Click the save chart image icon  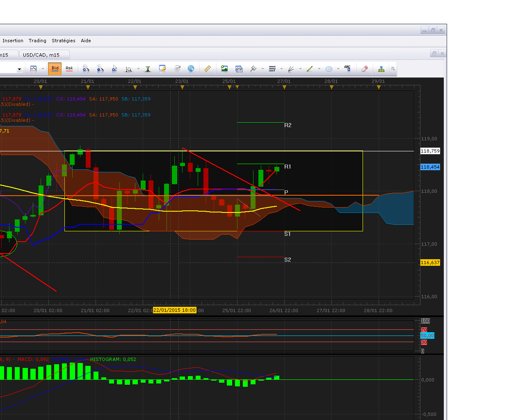224,69
